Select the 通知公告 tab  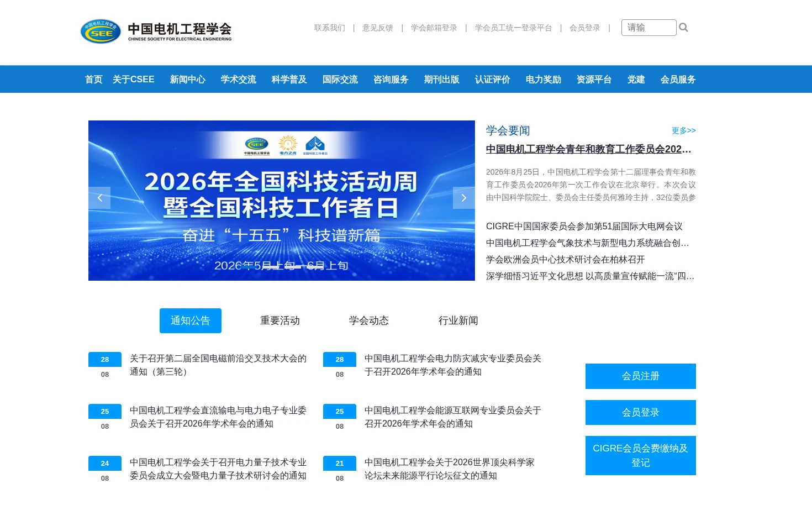pos(191,320)
